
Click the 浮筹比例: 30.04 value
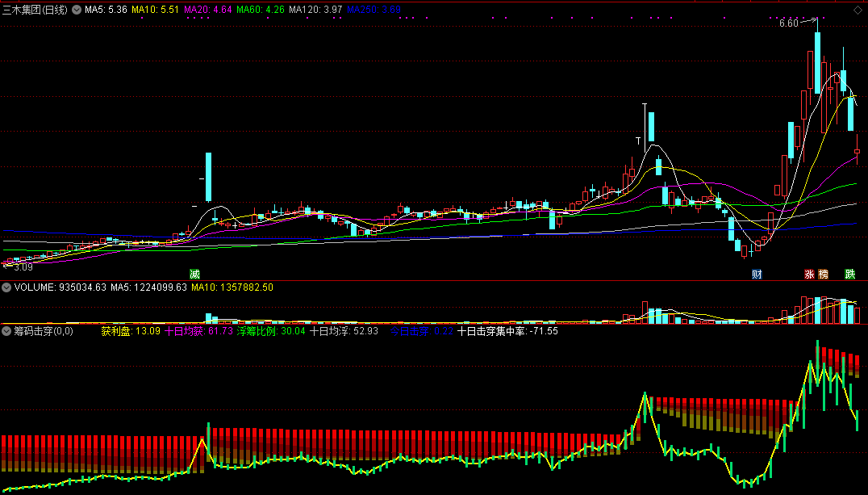(x=271, y=331)
